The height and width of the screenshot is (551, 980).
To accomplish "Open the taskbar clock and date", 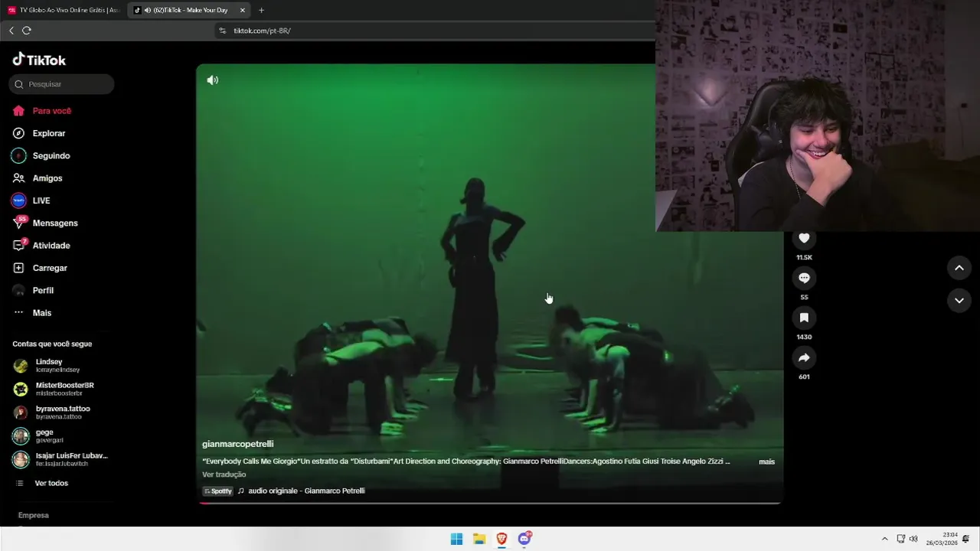I will [942, 540].
